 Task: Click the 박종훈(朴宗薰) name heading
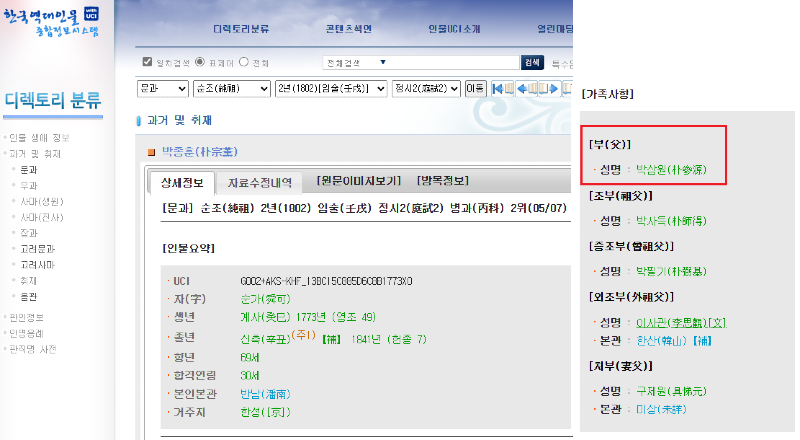200,152
